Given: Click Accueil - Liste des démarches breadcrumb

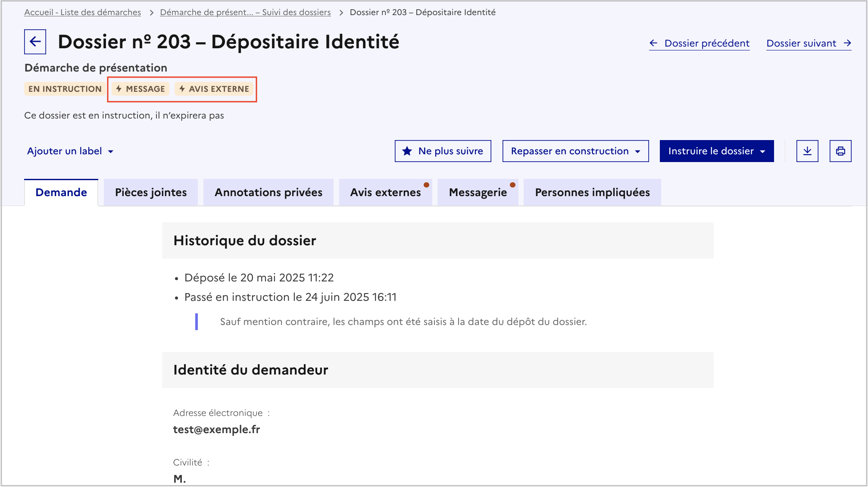Looking at the screenshot, I should [x=82, y=12].
